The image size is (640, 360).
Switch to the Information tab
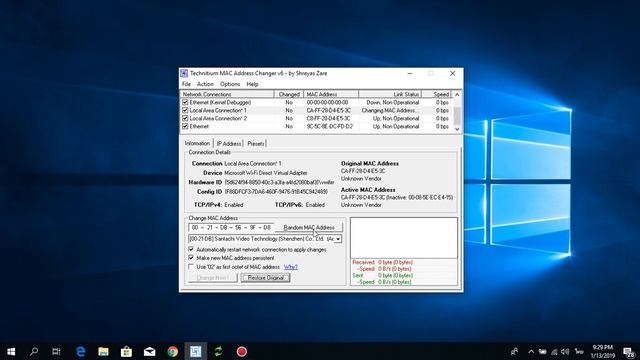(x=198, y=143)
